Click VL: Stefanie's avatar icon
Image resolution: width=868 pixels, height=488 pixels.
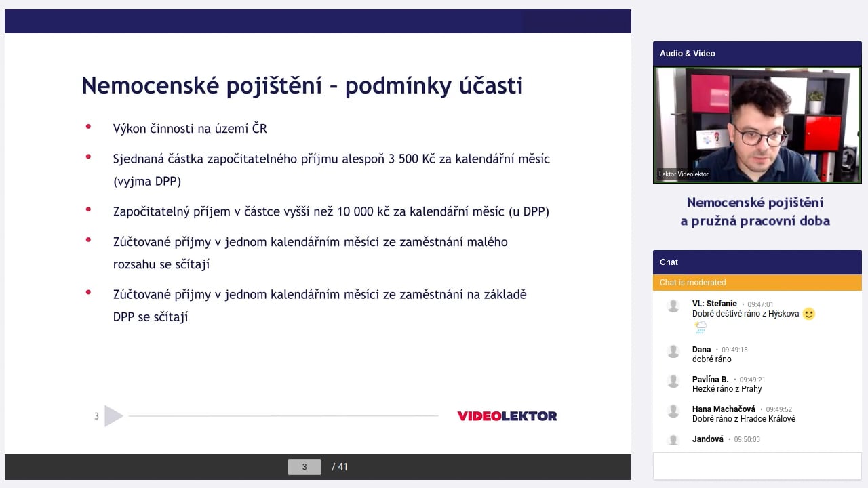(673, 306)
